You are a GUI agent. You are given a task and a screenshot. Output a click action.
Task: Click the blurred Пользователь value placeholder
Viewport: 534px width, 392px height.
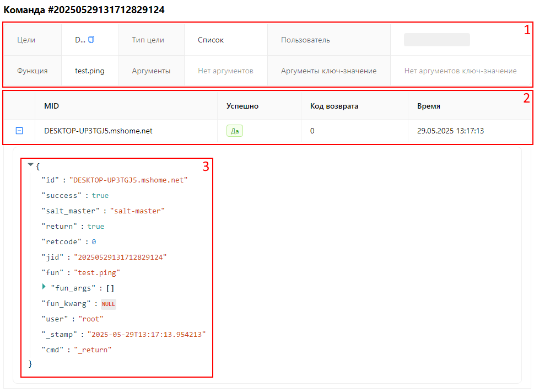436,40
